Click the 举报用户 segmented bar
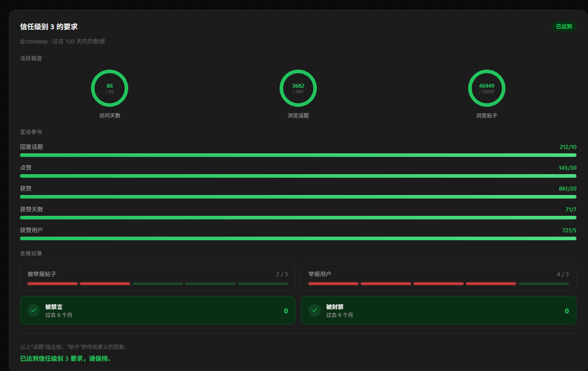This screenshot has width=588, height=371. 438,284
